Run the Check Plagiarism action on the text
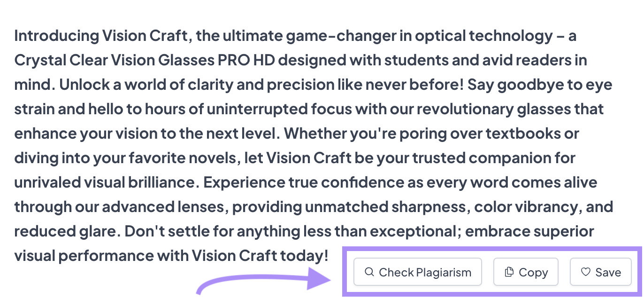Image resolution: width=644 pixels, height=299 pixels. [x=418, y=272]
